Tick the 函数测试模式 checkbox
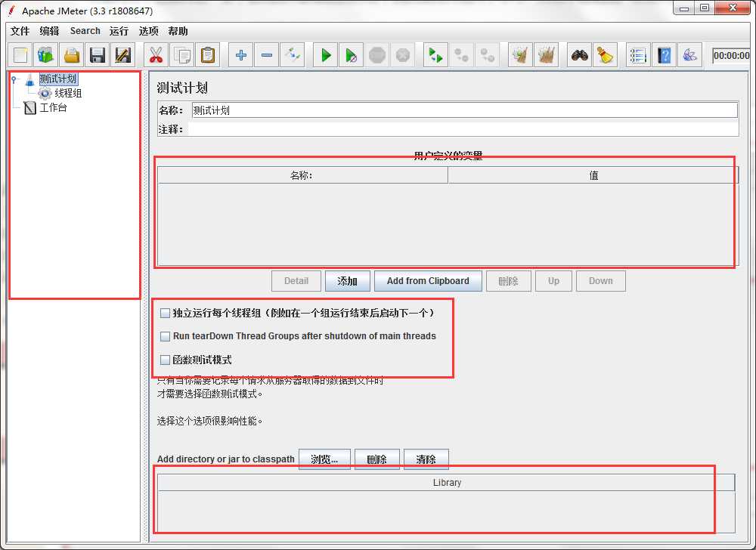Viewport: 756px width, 550px height. tap(165, 360)
